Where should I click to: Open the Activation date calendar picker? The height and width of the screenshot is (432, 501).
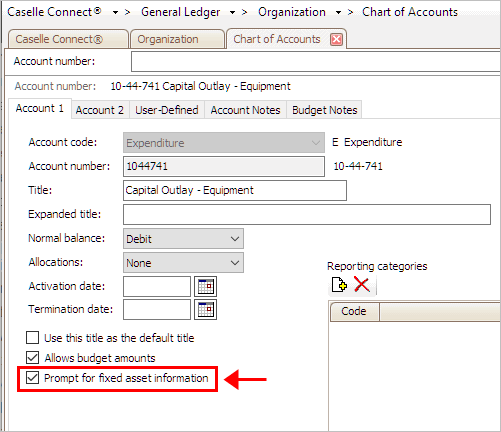(206, 286)
